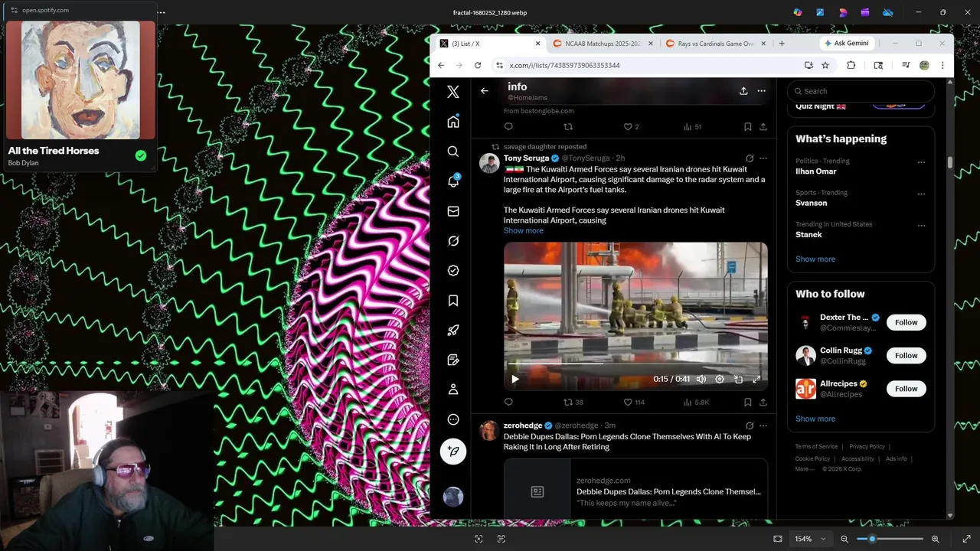This screenshot has width=980, height=551.
Task: Like the top post showing 2 likes
Action: [x=631, y=127]
